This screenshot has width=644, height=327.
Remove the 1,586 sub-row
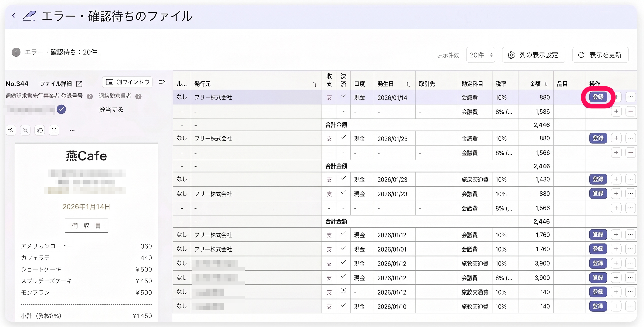[630, 112]
